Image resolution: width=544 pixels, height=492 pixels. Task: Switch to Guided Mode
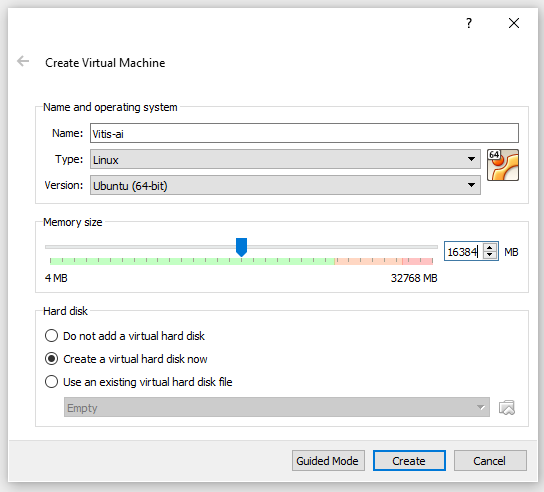(x=328, y=460)
